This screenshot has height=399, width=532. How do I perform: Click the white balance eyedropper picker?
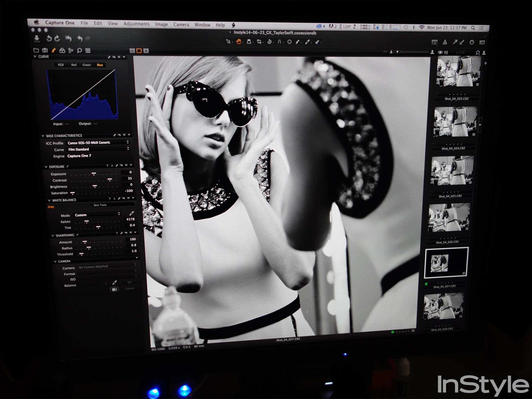(131, 213)
